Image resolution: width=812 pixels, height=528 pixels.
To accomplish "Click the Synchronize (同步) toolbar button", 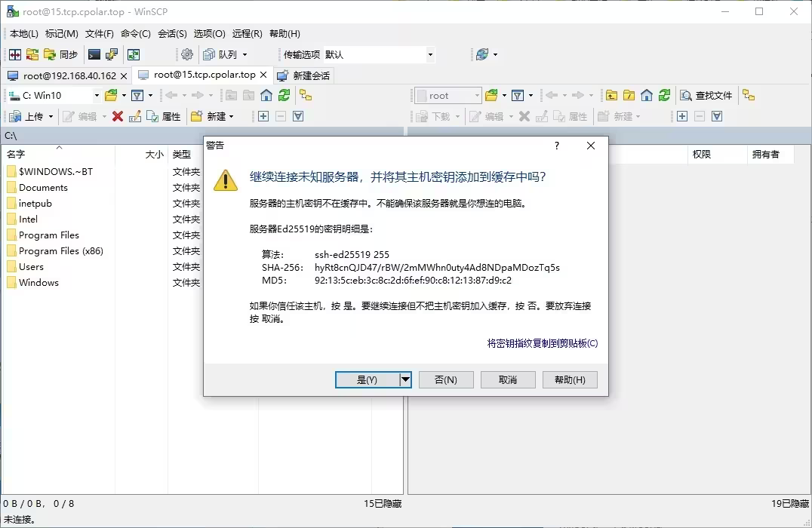I will pyautogui.click(x=61, y=54).
